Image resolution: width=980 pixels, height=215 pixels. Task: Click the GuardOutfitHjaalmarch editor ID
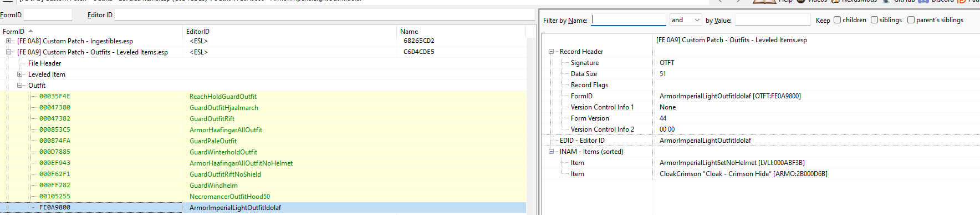tap(224, 108)
